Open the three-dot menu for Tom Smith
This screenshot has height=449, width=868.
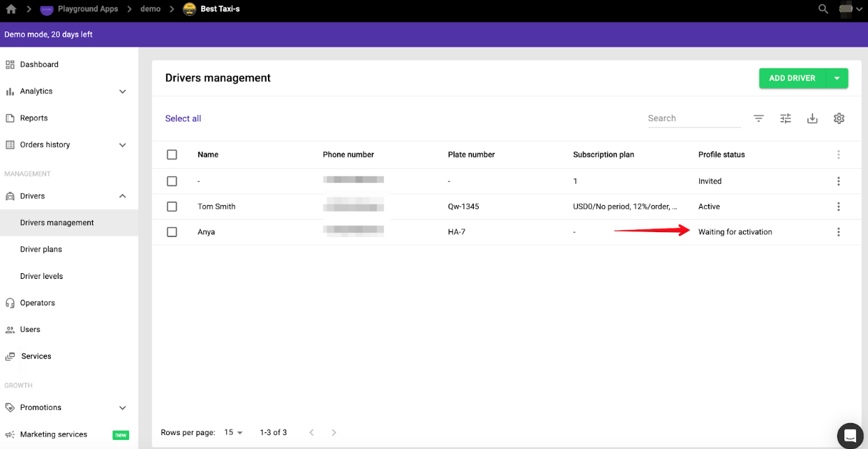[x=838, y=206]
